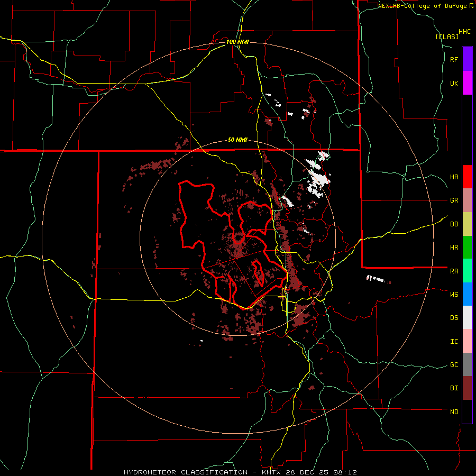Click the pink IC legend color block
Screen dimensions: 476x476
[x=467, y=341]
